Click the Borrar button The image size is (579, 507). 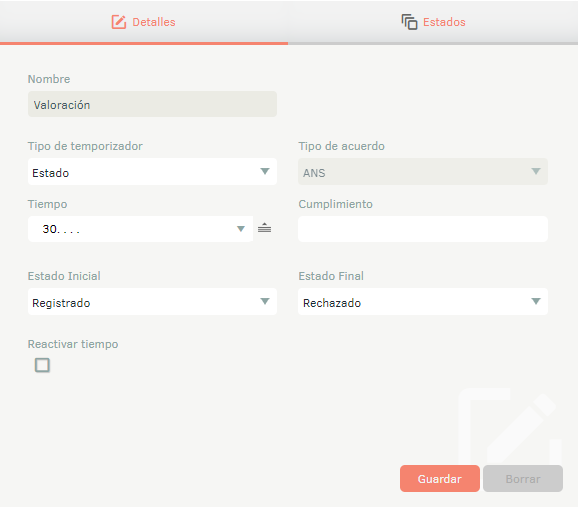click(x=523, y=479)
